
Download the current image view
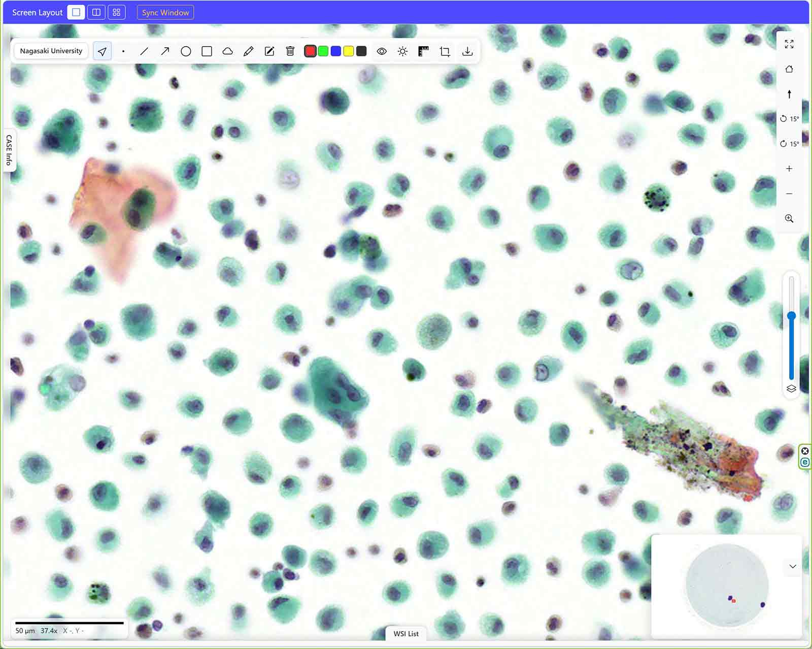[x=467, y=51]
